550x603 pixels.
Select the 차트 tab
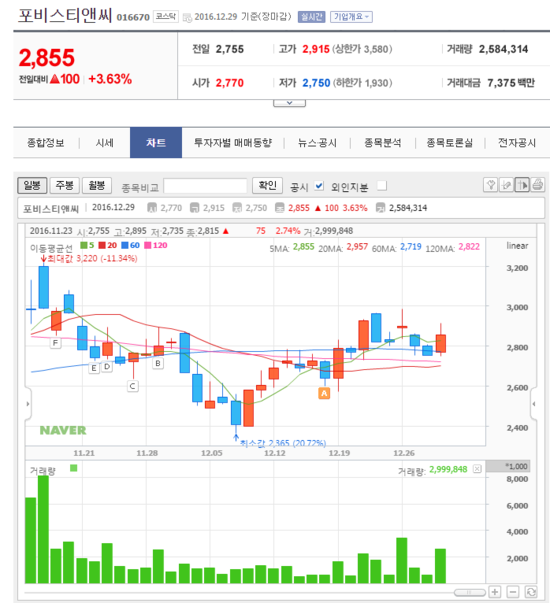pyautogui.click(x=156, y=143)
